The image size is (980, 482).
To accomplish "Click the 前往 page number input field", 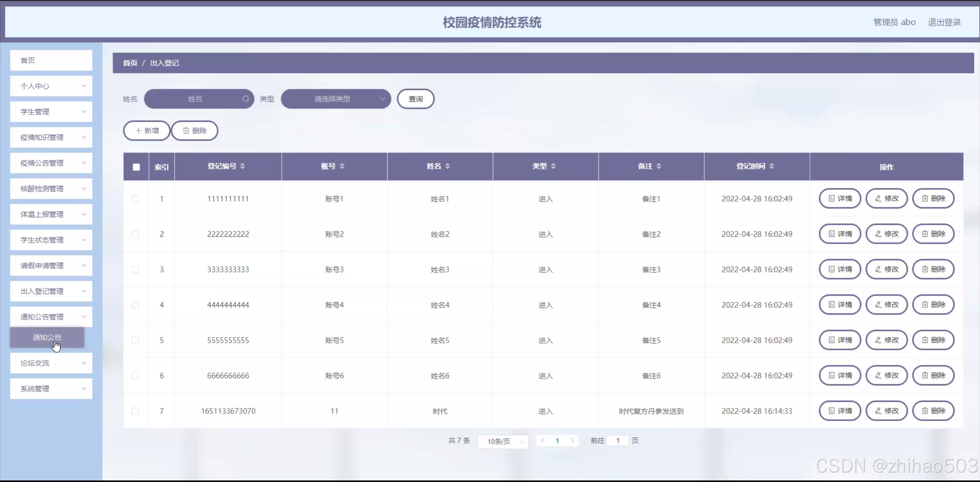I will tap(618, 441).
